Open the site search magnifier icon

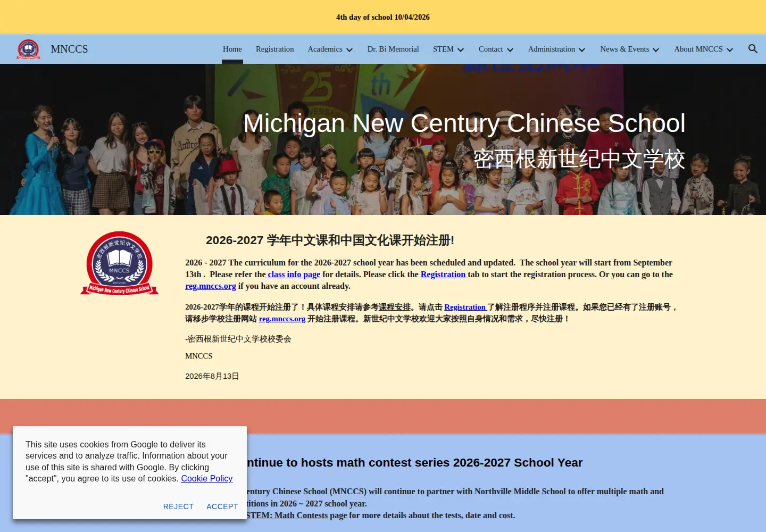pos(753,49)
